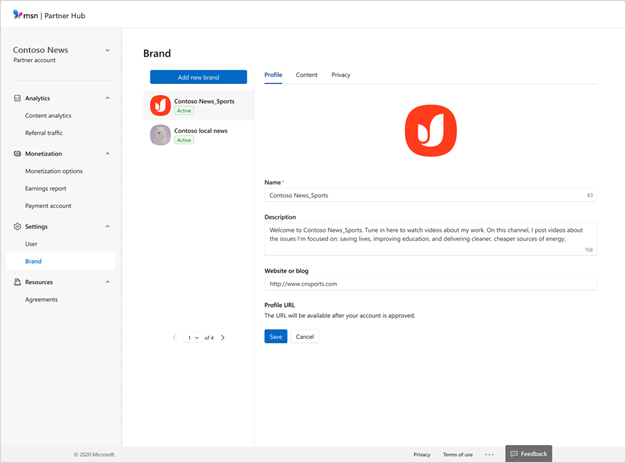Screen dimensions: 626x463
Task: Go to the next page of brands
Action: click(x=223, y=338)
